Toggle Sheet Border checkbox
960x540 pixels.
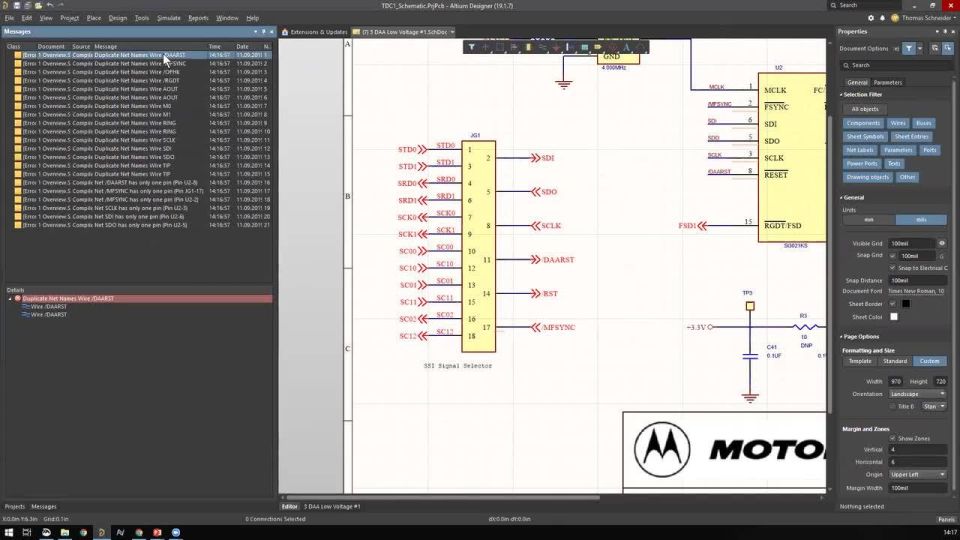pos(893,304)
